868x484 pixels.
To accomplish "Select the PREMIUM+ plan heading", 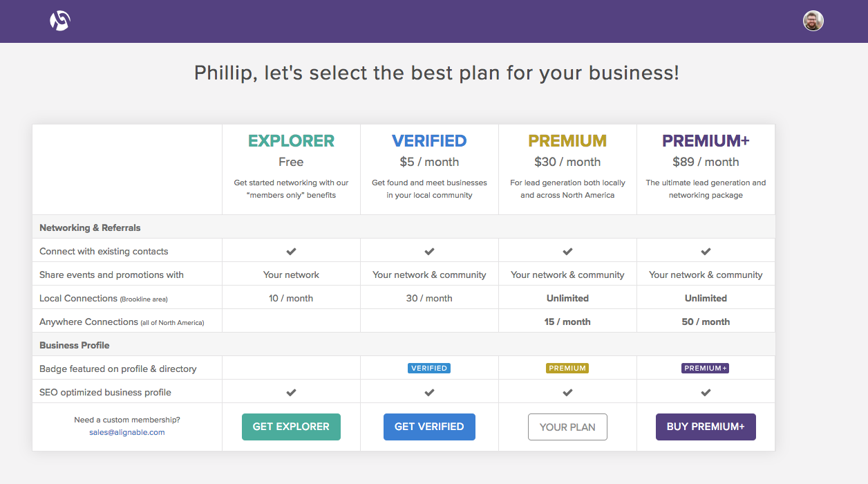I will pyautogui.click(x=706, y=141).
